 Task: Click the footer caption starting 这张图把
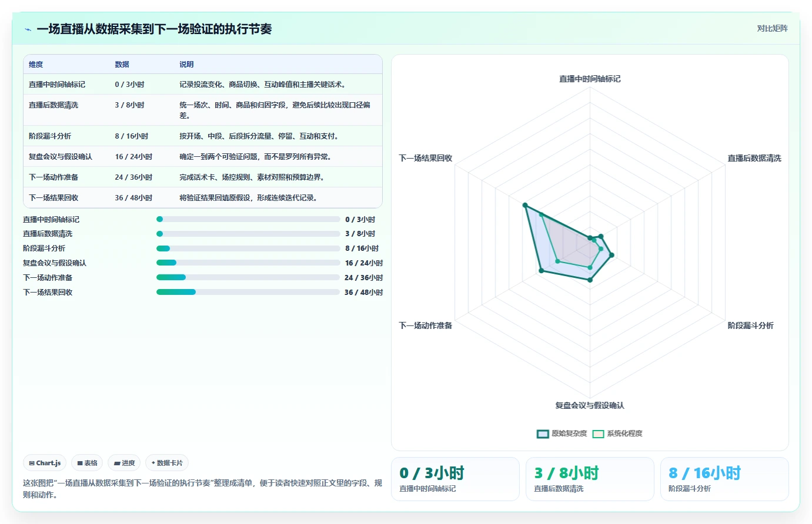click(203, 489)
